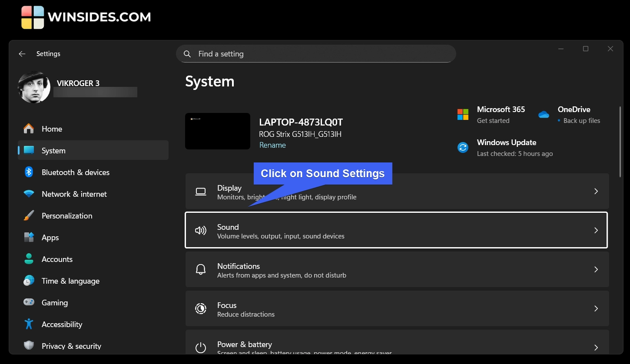Click the Microsoft 365 logo icon
Image resolution: width=630 pixels, height=364 pixels.
tap(463, 115)
